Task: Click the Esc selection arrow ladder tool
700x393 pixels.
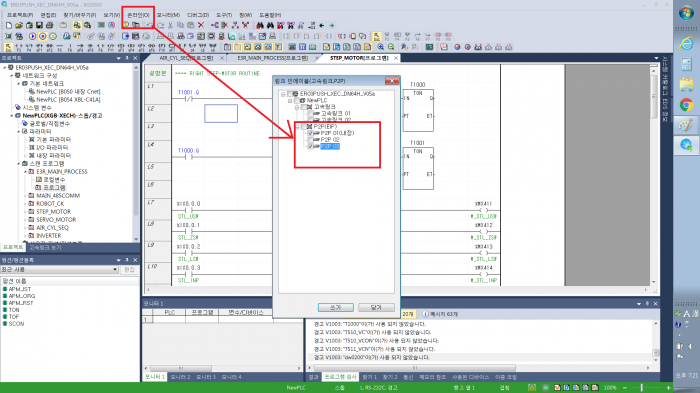Action: [8, 47]
